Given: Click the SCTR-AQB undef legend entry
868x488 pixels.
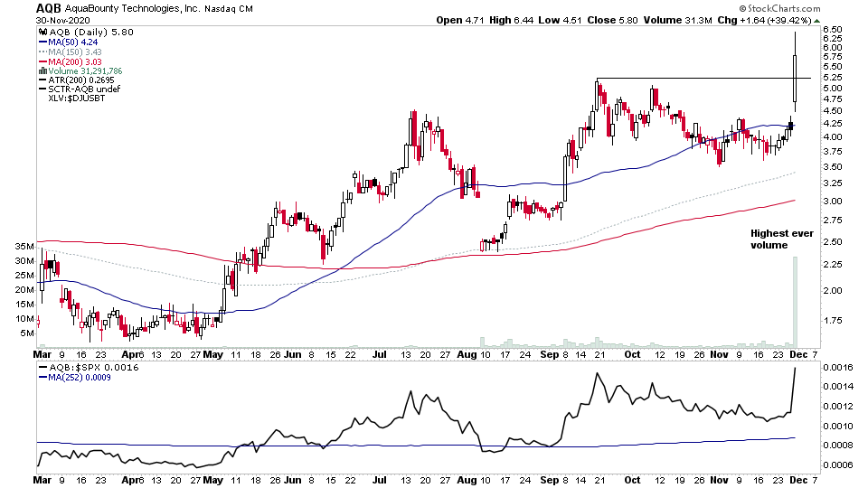Looking at the screenshot, I should [x=84, y=89].
